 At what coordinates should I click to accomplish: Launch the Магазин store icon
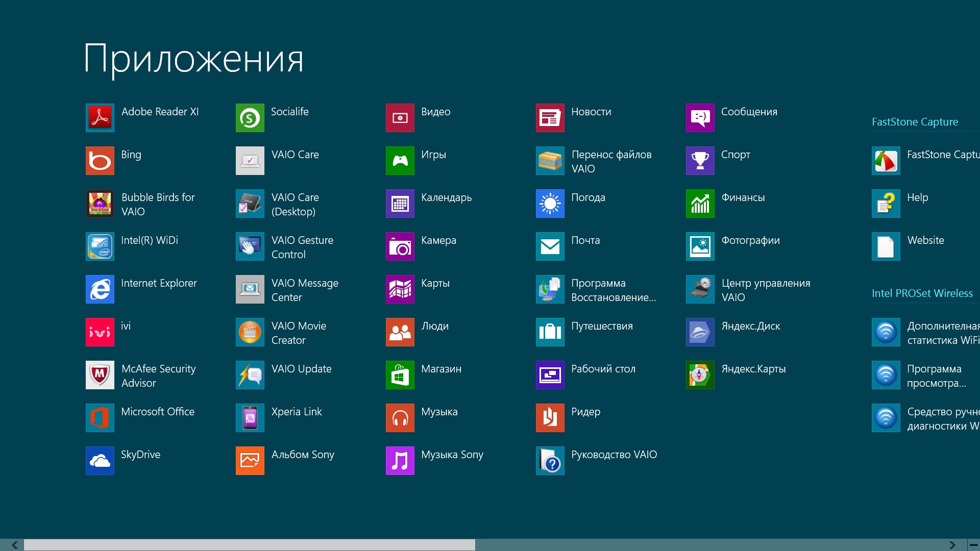(x=400, y=375)
